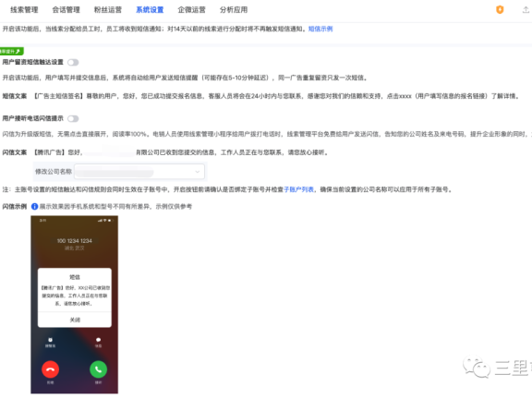The height and width of the screenshot is (399, 532).
Task: Open the 分析应用 tab
Action: tap(234, 10)
